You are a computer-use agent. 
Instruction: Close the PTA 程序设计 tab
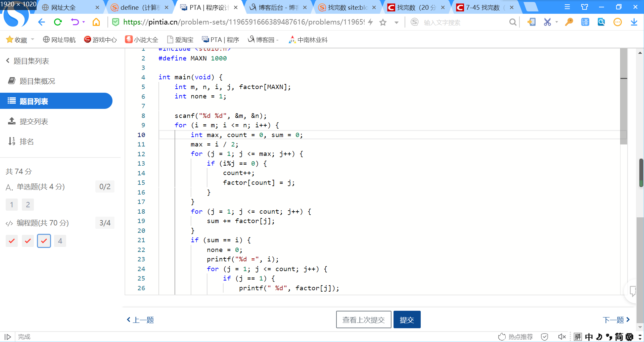tap(236, 7)
